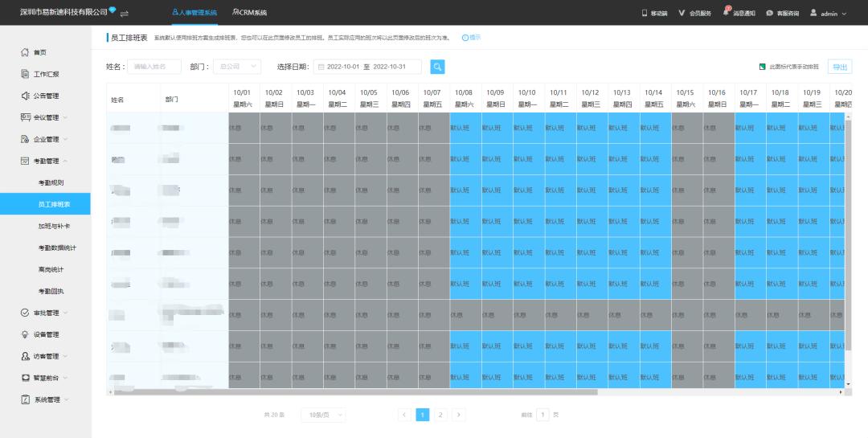Click the 访客管理 person icon

click(x=24, y=356)
